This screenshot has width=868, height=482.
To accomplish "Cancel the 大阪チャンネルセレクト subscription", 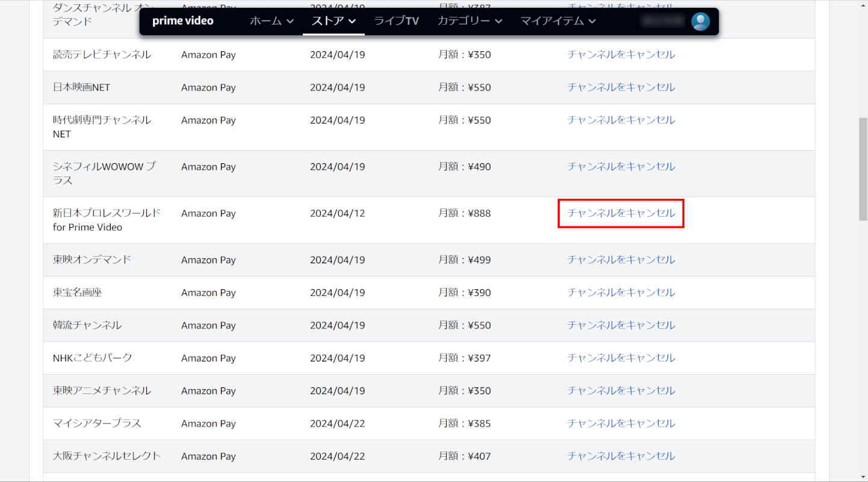I will (621, 456).
